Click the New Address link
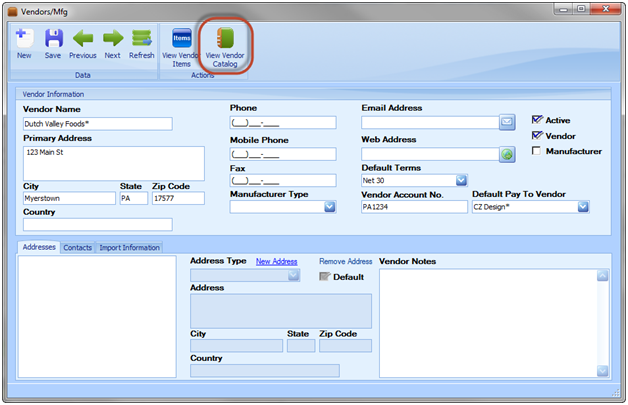The width and height of the screenshot is (628, 405). pyautogui.click(x=276, y=261)
